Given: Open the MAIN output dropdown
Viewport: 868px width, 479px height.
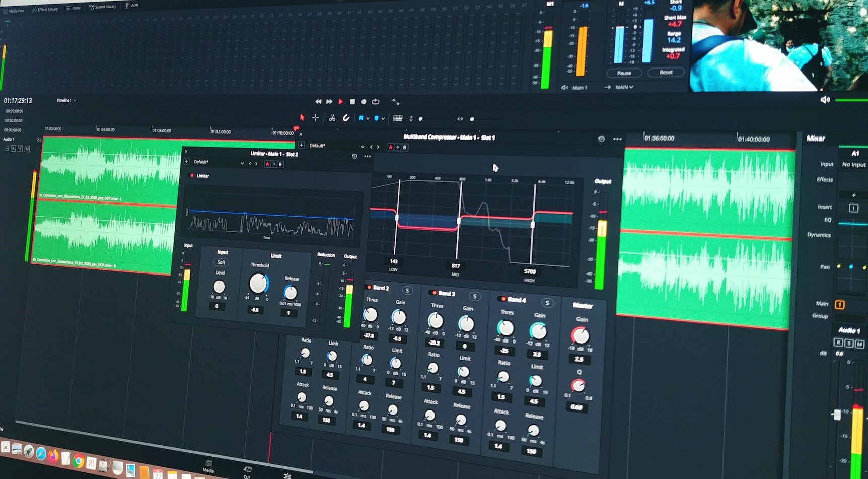Looking at the screenshot, I should click(x=624, y=87).
